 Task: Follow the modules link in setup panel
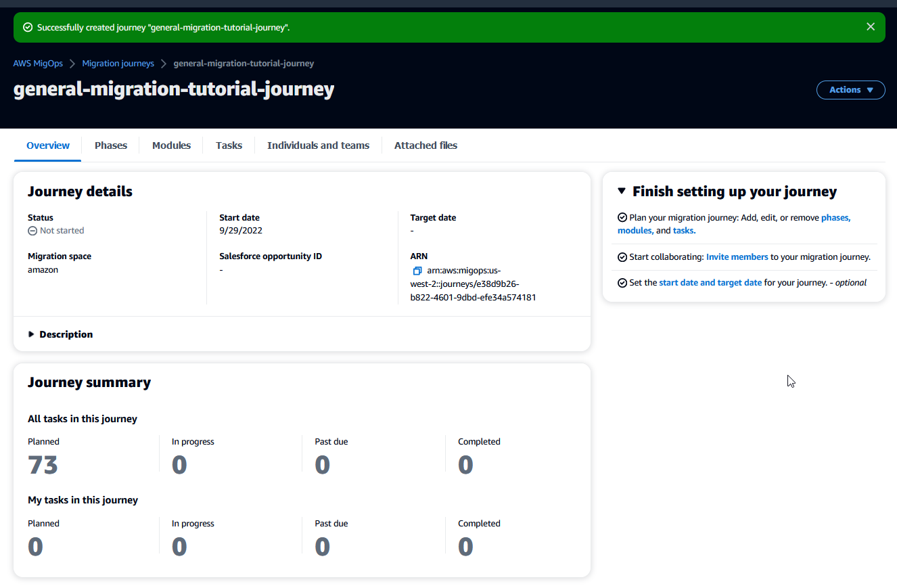636,231
